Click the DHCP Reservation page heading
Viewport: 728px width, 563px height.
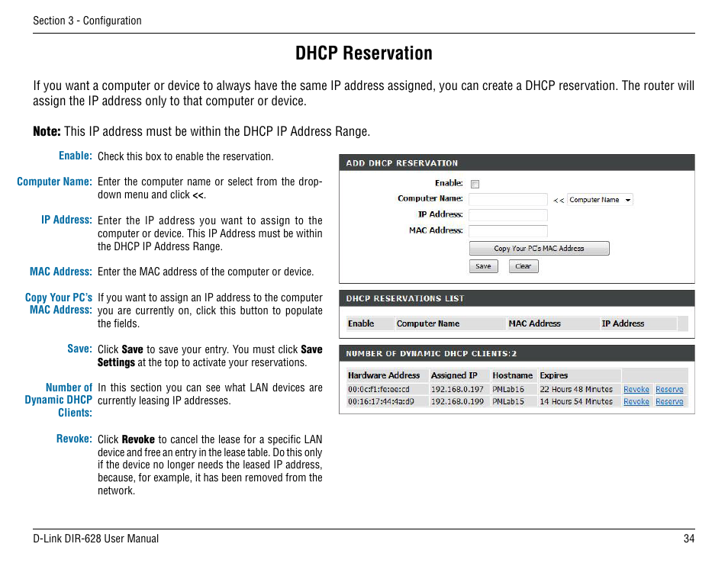[364, 53]
